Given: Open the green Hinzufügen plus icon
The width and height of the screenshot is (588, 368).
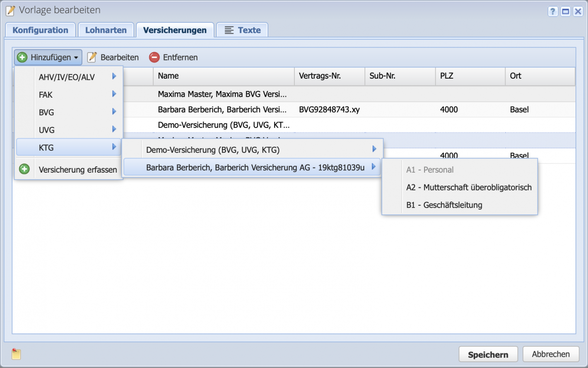Looking at the screenshot, I should (x=22, y=57).
